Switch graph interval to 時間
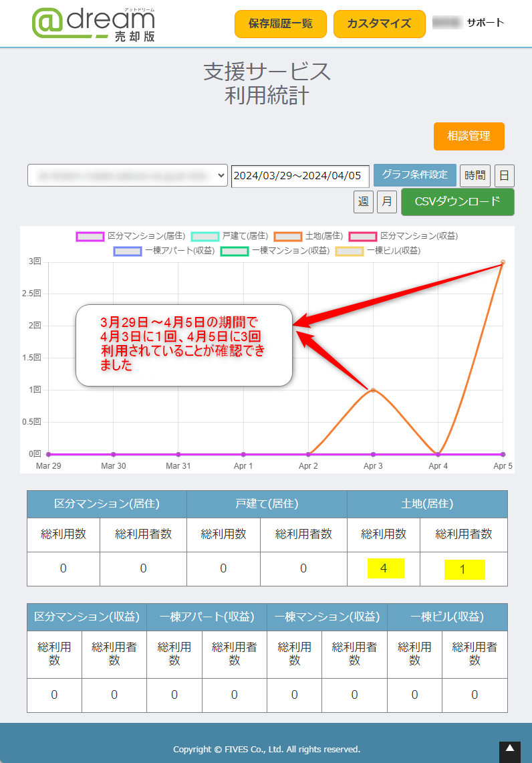 coord(475,176)
